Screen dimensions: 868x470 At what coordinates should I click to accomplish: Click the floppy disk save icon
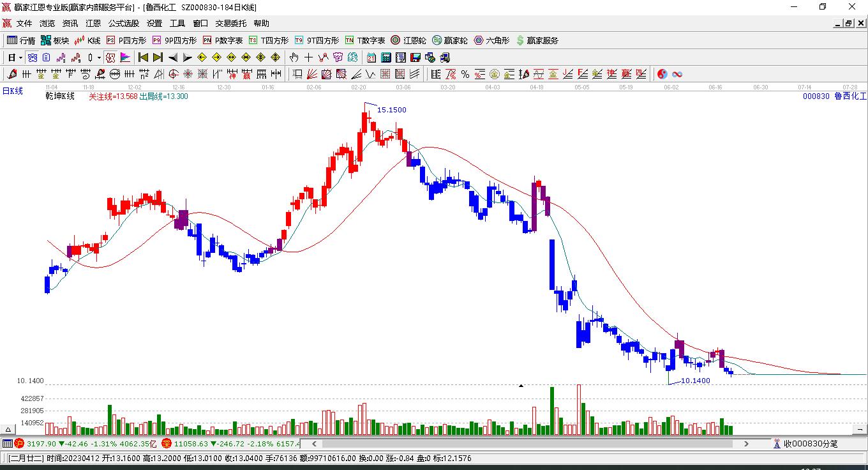[415, 57]
